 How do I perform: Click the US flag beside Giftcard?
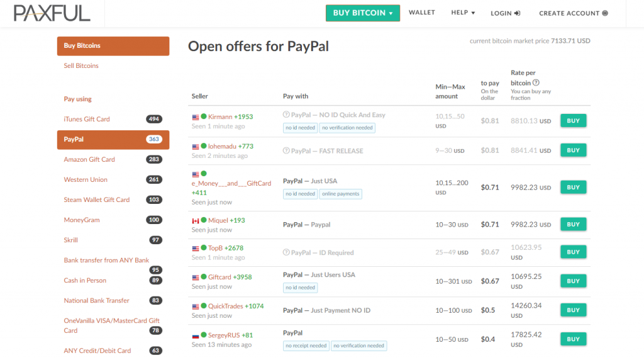196,278
